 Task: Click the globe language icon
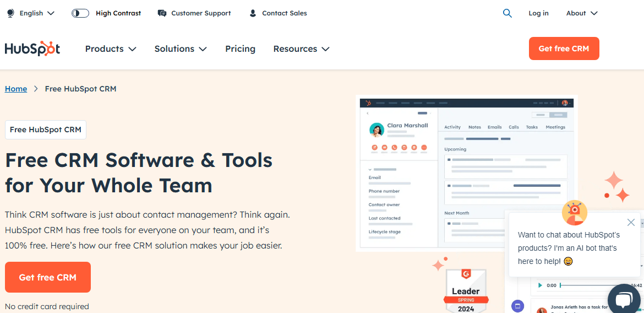tap(10, 13)
